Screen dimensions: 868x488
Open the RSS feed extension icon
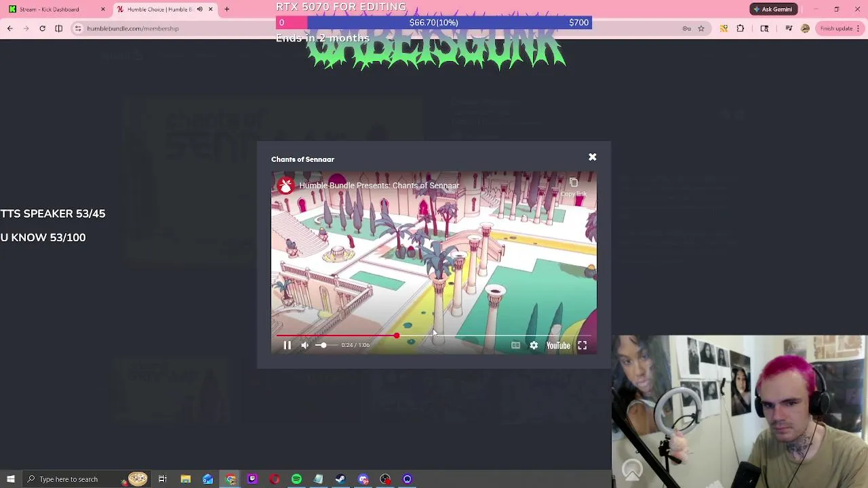coord(724,28)
